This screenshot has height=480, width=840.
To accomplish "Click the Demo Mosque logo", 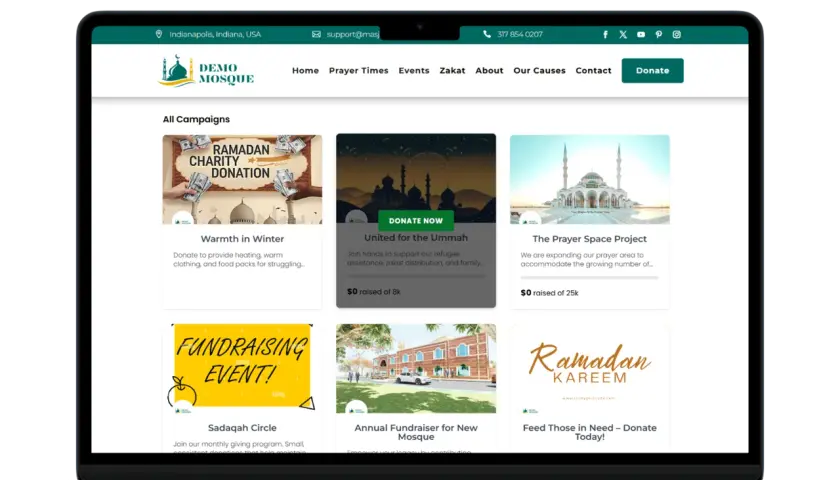I will coord(206,71).
